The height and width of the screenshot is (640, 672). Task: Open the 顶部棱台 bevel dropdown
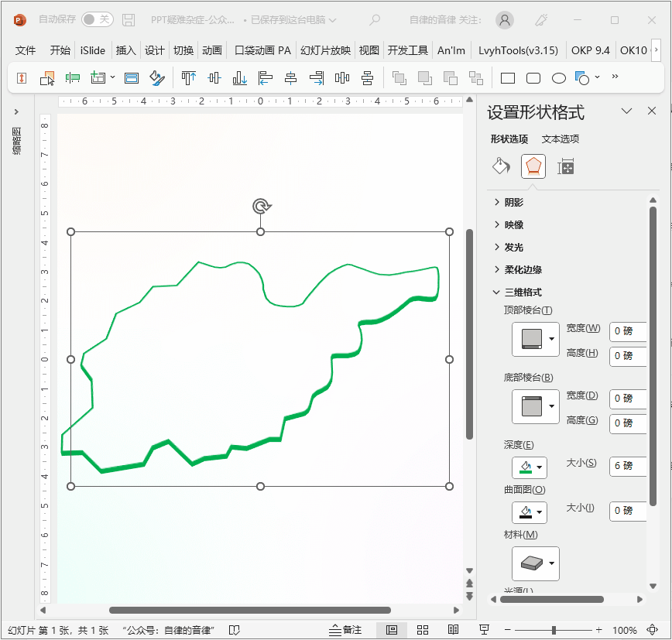click(535, 339)
